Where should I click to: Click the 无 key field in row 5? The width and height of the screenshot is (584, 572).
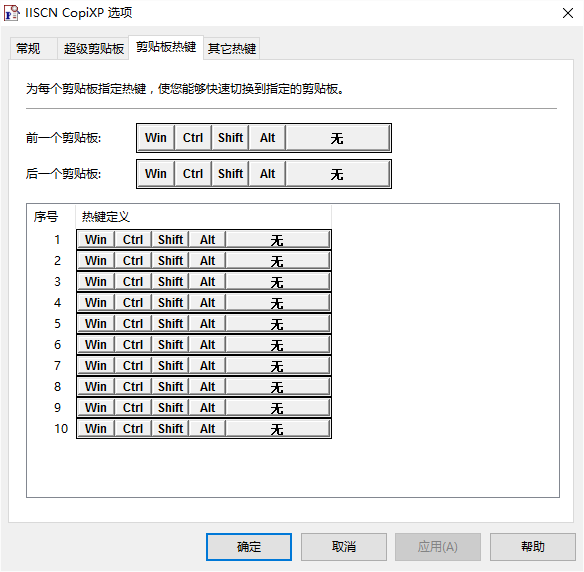(278, 324)
